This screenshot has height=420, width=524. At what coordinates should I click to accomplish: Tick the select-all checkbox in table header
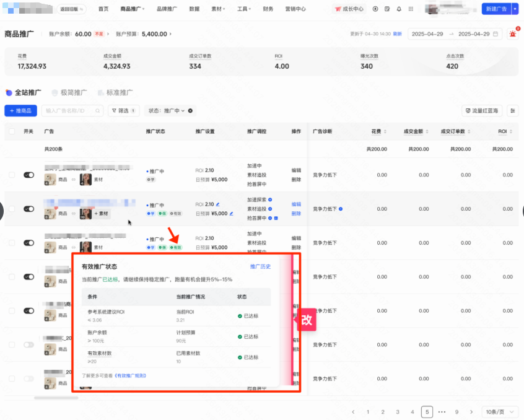(12, 131)
